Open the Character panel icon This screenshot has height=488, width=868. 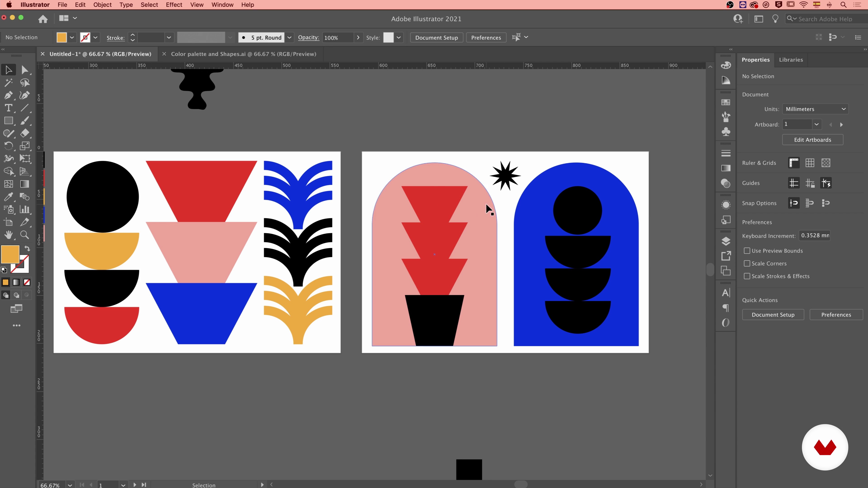pos(726,293)
